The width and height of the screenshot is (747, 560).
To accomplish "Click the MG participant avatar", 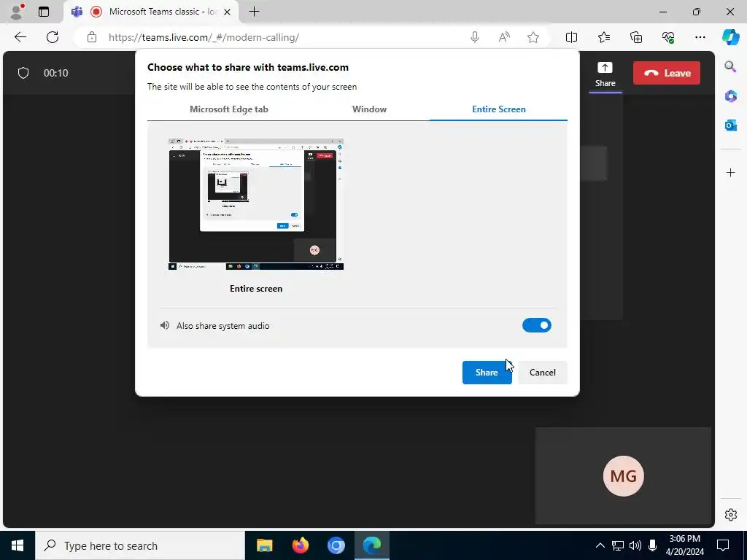I will click(x=623, y=475).
